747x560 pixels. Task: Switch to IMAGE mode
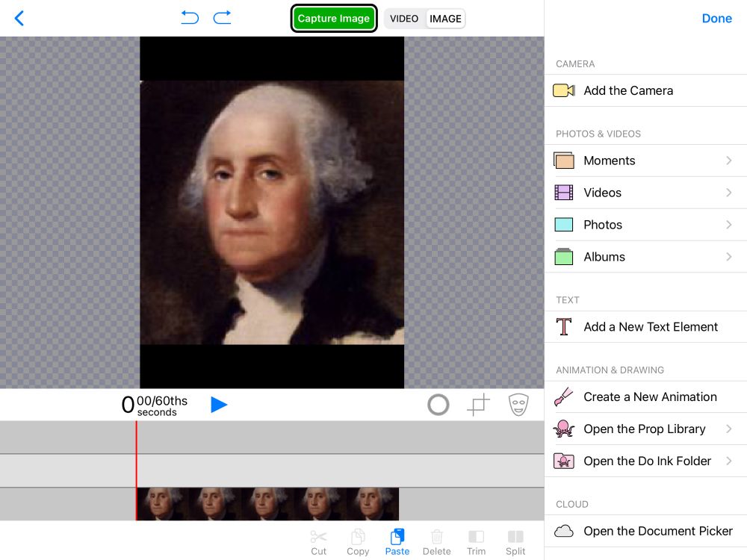(445, 19)
